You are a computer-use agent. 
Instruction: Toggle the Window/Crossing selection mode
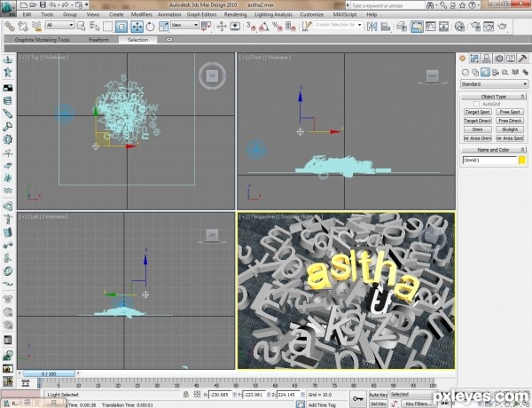(x=121, y=26)
